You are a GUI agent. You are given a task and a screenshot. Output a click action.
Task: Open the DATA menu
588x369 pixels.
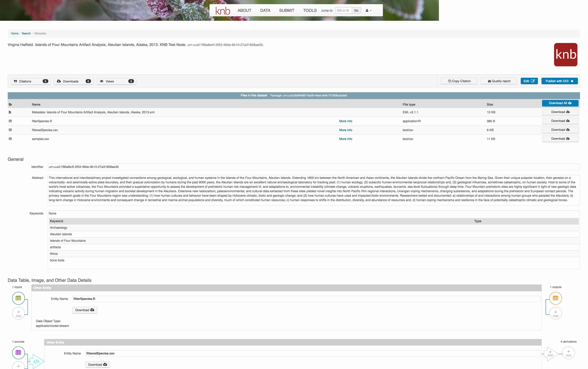point(265,11)
